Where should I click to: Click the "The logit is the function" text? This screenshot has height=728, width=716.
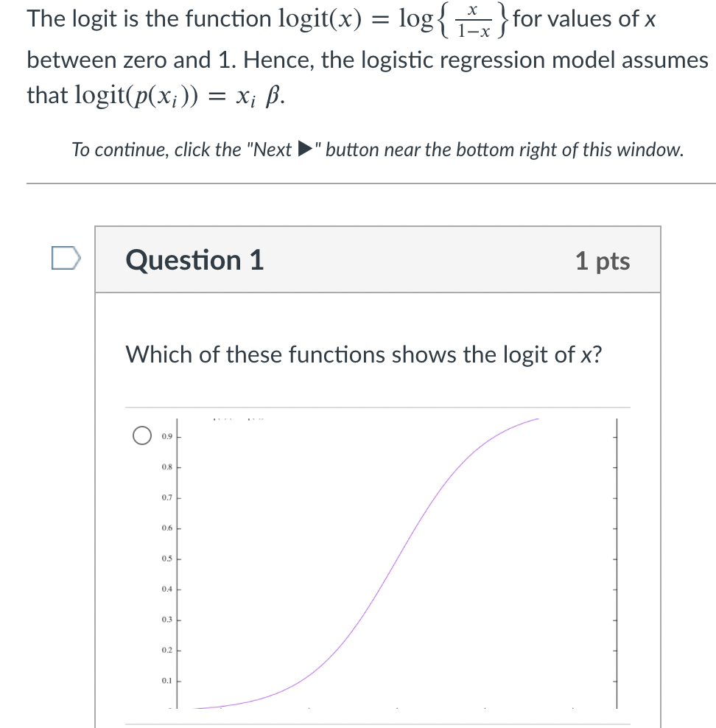[x=149, y=19]
